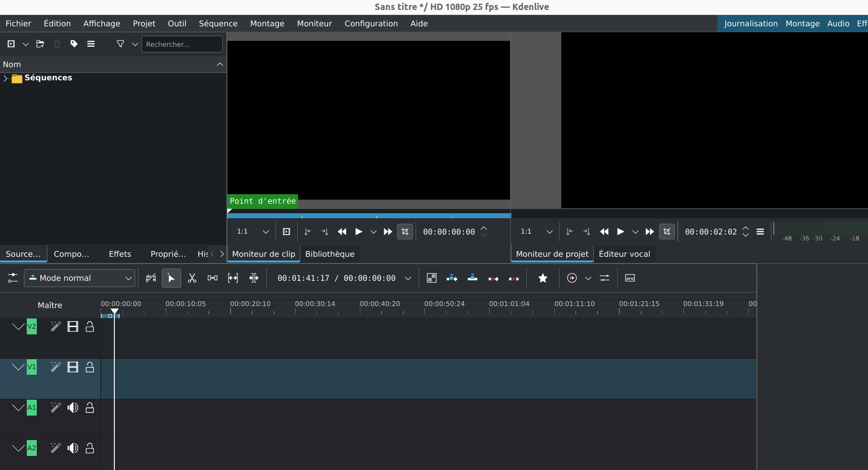Lock video track V2
This screenshot has height=470, width=868.
tap(90, 327)
